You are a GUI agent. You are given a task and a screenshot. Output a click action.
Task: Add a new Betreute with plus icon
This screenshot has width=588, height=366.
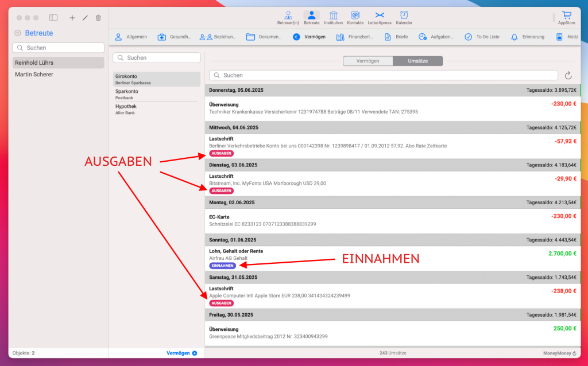[x=72, y=18]
